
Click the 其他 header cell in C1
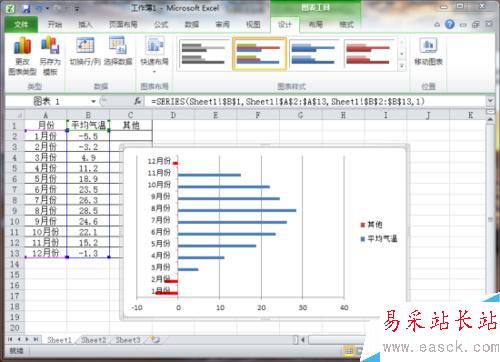(x=131, y=125)
